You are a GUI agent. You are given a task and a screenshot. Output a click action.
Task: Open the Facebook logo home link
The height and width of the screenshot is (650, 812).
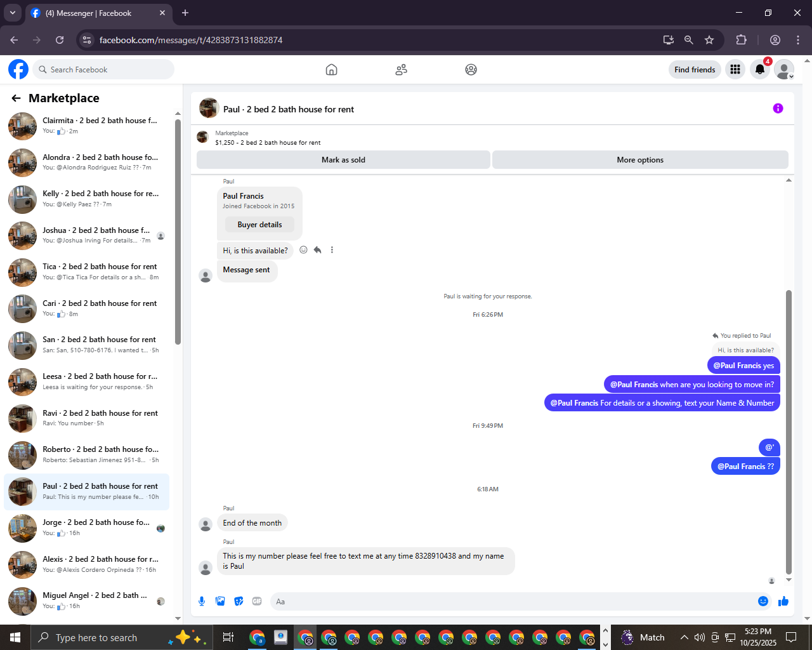coord(18,69)
